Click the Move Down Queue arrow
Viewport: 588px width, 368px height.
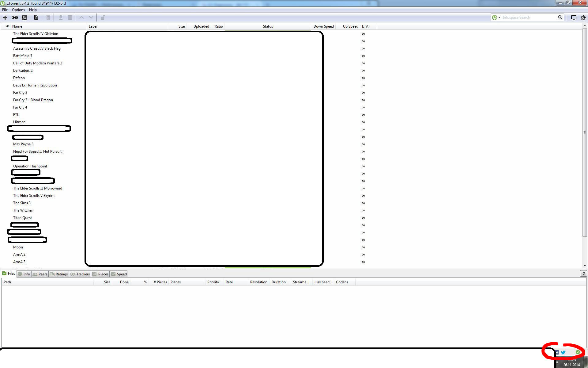coord(91,17)
